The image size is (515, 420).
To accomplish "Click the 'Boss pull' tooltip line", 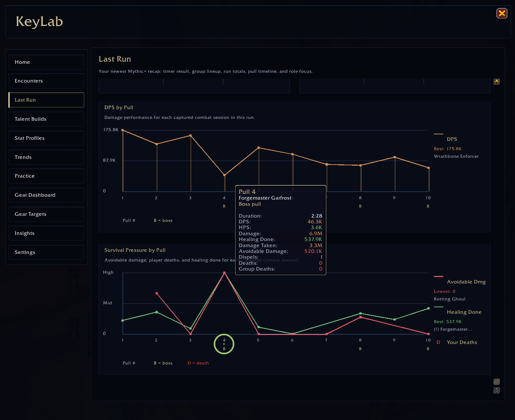I will pyautogui.click(x=250, y=204).
